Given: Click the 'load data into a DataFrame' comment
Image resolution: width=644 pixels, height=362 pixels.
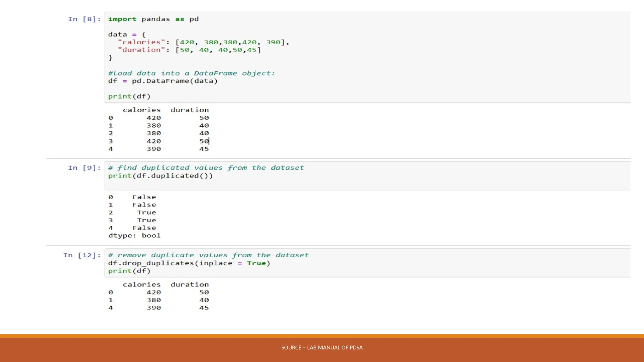Looking at the screenshot, I should pos(191,73).
